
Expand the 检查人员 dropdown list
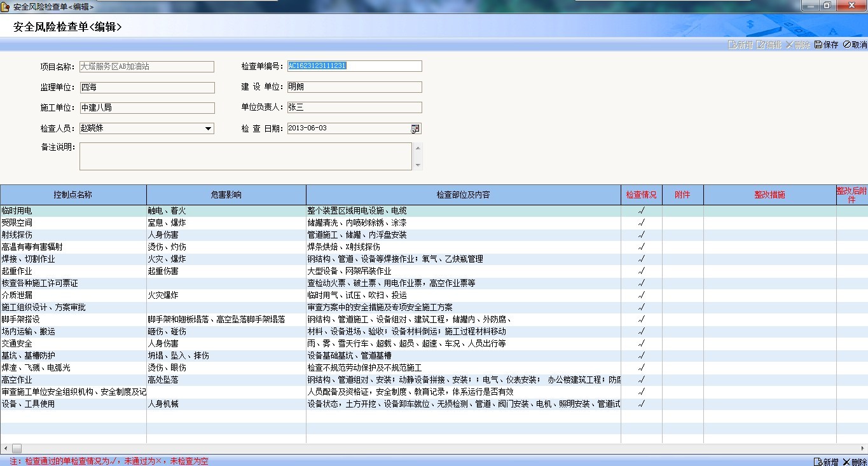(208, 128)
